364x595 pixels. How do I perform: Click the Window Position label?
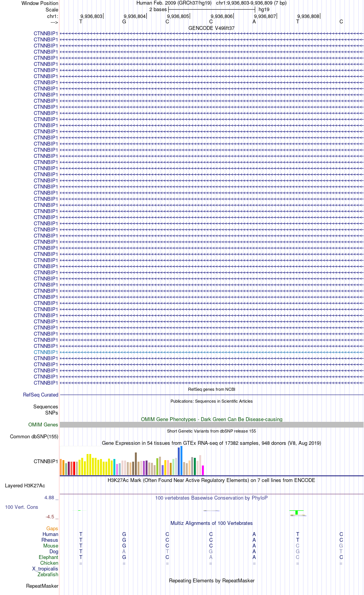coord(40,3)
